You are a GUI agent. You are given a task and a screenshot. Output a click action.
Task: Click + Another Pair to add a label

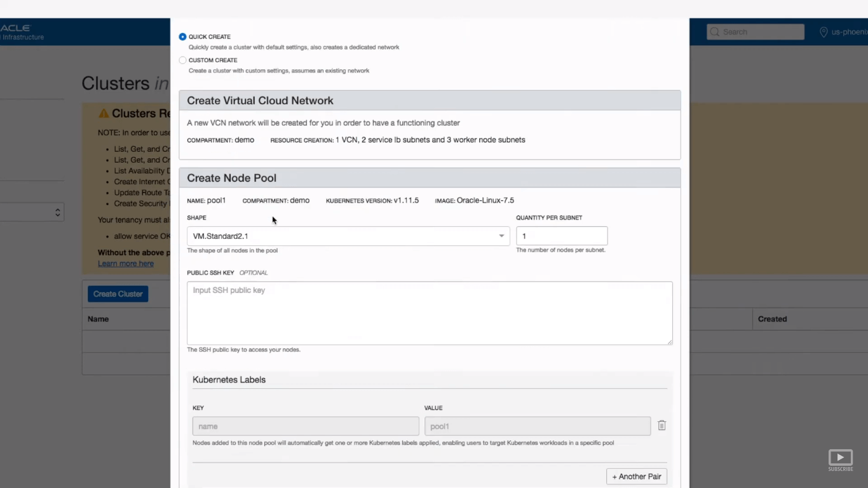636,476
